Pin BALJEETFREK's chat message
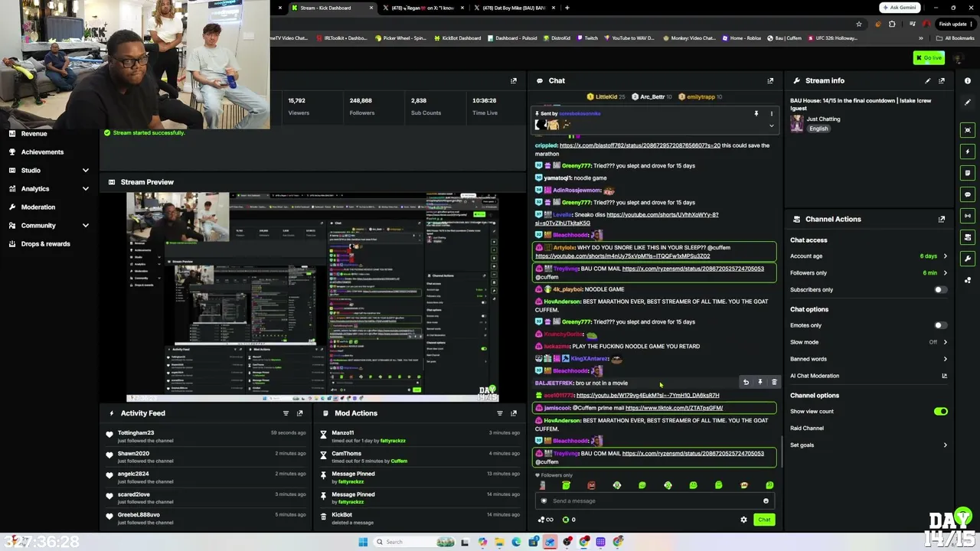Image resolution: width=980 pixels, height=551 pixels. pos(760,382)
